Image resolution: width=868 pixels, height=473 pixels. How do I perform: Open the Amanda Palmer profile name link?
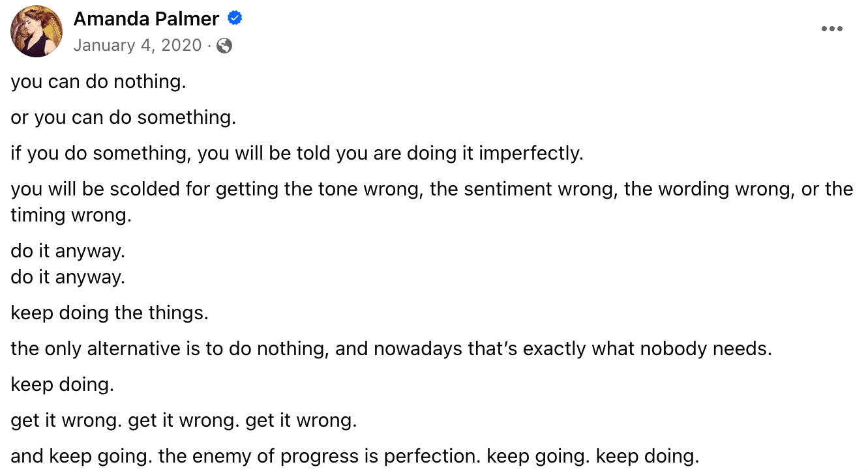(x=146, y=19)
